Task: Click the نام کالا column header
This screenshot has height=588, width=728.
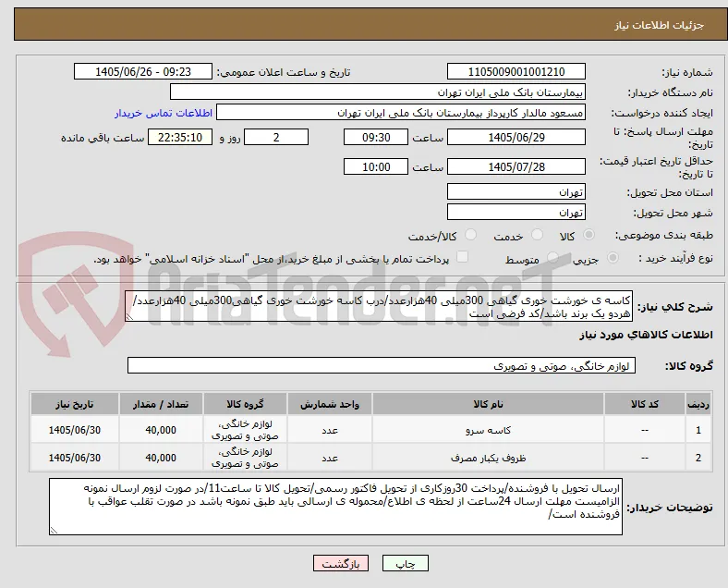Action: point(488,404)
